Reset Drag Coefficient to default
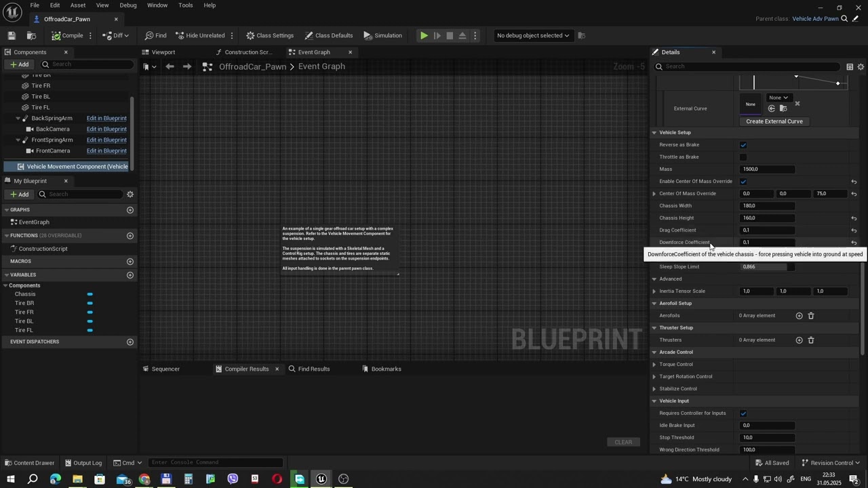 click(x=854, y=230)
